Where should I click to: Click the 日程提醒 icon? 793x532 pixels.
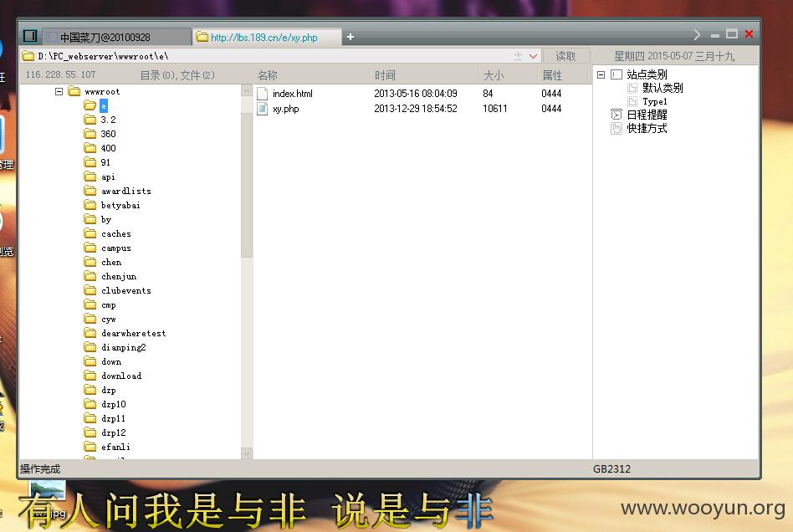click(616, 115)
